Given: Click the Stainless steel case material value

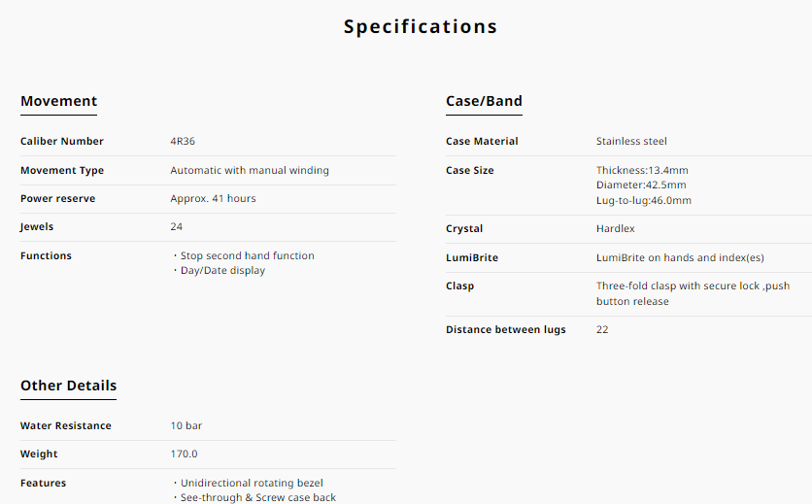Looking at the screenshot, I should pyautogui.click(x=631, y=142).
